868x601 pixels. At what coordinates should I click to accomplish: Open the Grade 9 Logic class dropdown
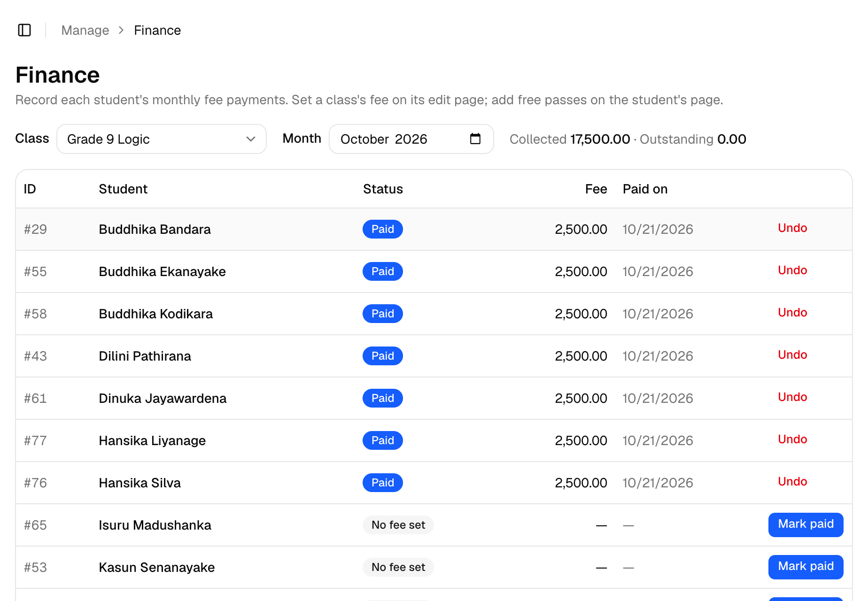pos(162,139)
